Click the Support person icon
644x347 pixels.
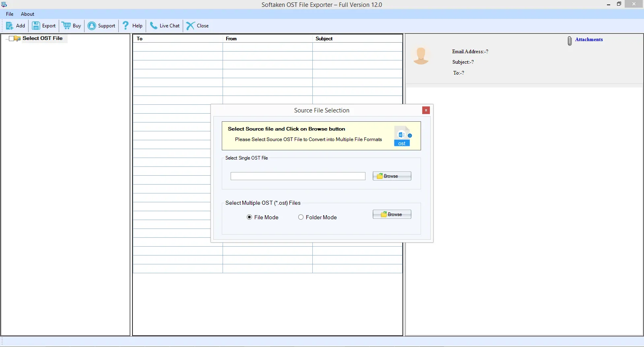point(92,26)
